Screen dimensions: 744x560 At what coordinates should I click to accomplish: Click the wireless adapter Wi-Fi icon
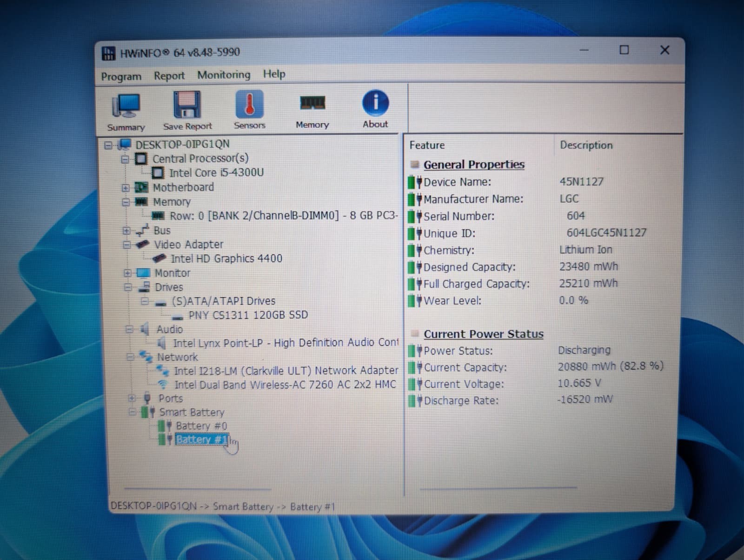tap(162, 385)
